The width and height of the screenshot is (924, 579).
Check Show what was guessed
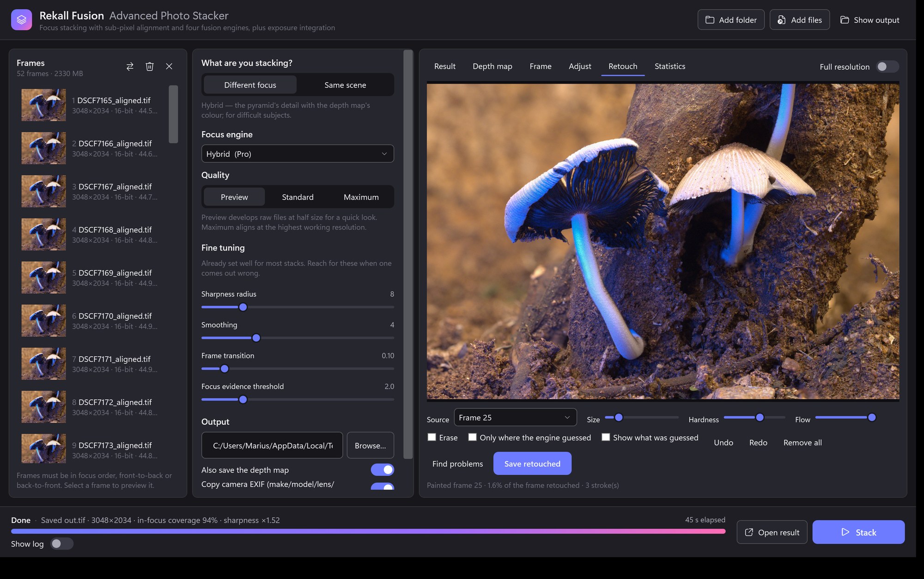pos(606,437)
